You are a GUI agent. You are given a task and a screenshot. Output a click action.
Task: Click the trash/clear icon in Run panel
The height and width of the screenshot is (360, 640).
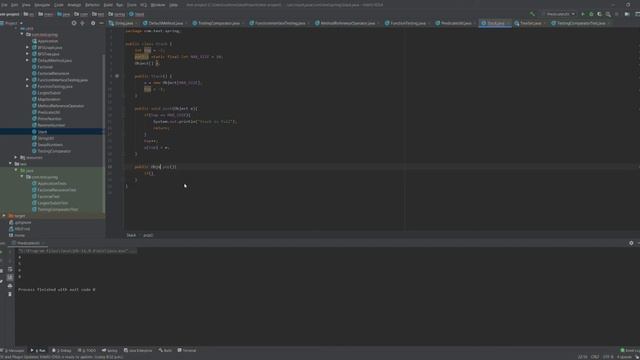tap(10, 294)
